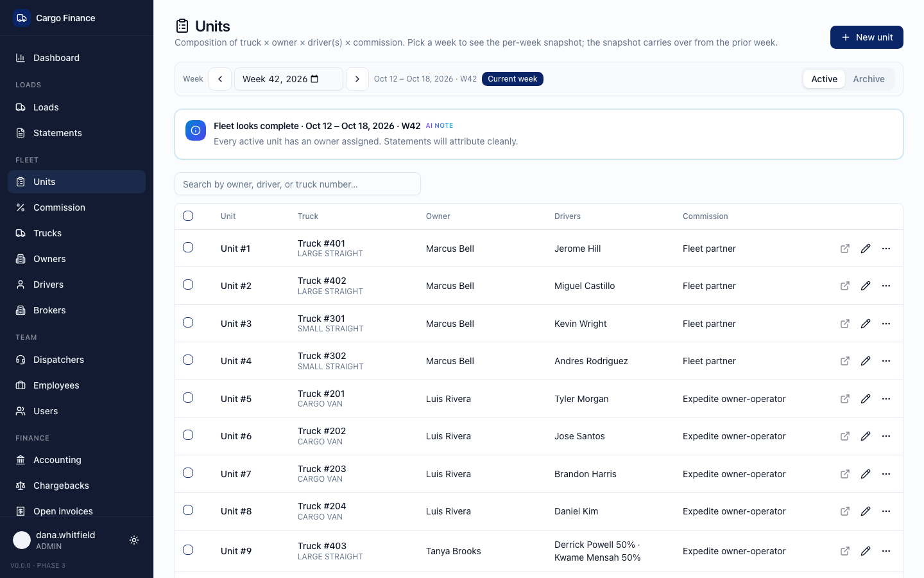The image size is (924, 578).
Task: Open the Dispatchers section
Action: coord(77,360)
